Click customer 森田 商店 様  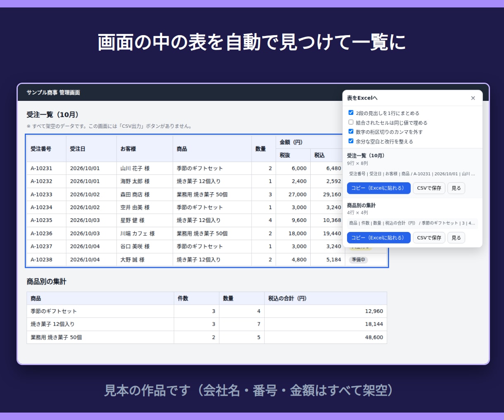pyautogui.click(x=135, y=194)
